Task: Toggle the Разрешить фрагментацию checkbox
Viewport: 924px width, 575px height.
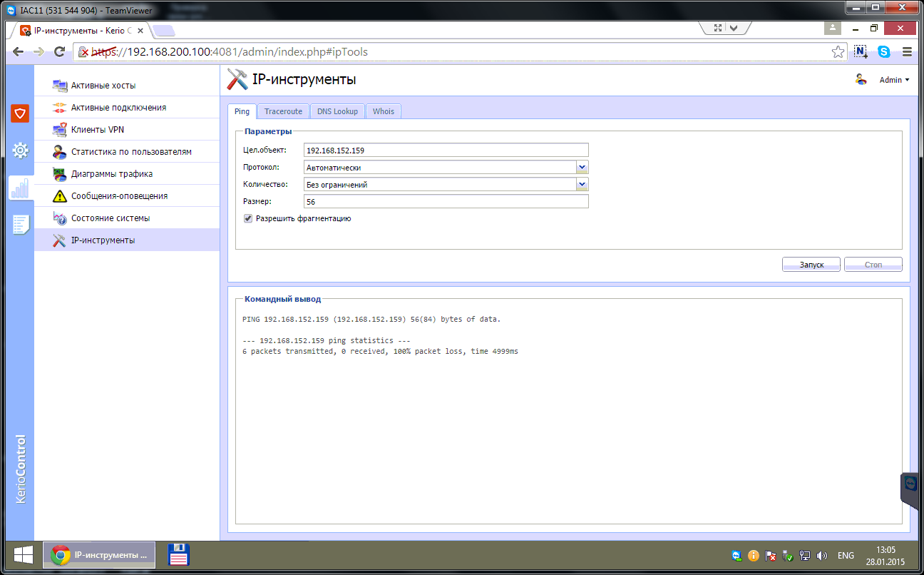Action: pos(248,219)
